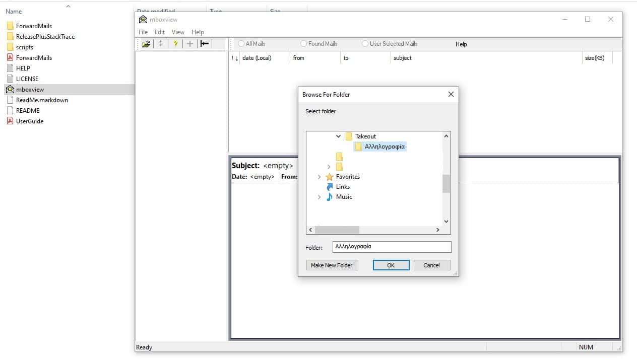637x364 pixels.
Task: Select the Found Mails radio button
Action: (303, 44)
